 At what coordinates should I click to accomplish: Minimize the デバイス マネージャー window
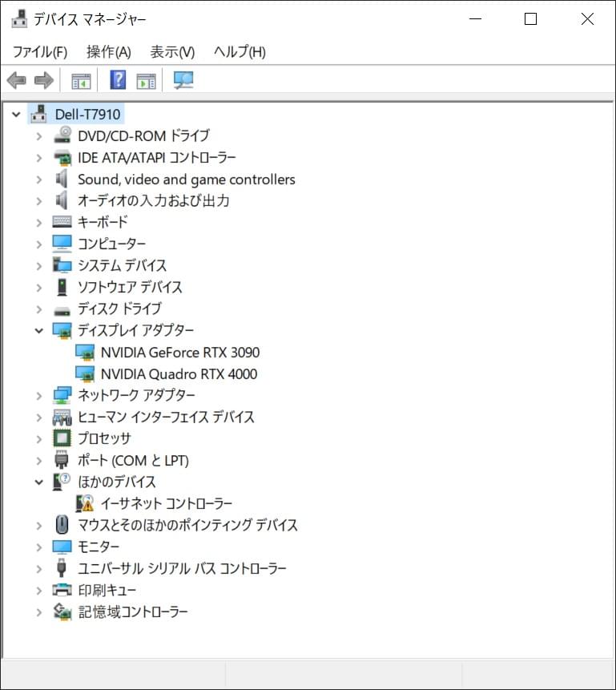pos(475,19)
